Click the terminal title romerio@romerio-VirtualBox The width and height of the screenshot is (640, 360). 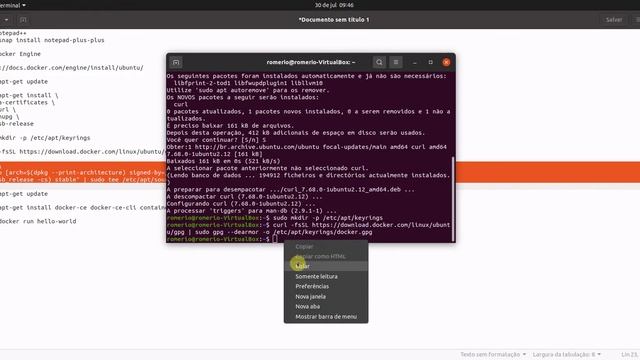click(311, 62)
